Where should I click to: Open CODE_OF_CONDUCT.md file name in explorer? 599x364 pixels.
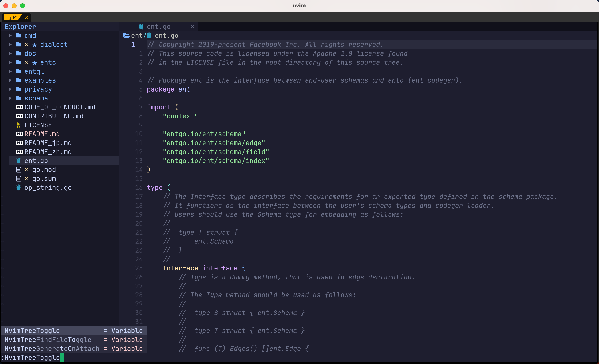click(60, 107)
